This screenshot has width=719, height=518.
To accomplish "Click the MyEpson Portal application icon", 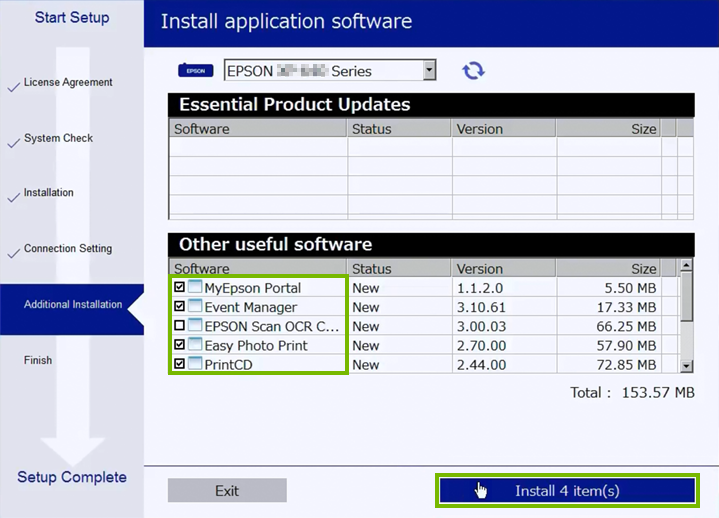I will pos(195,287).
